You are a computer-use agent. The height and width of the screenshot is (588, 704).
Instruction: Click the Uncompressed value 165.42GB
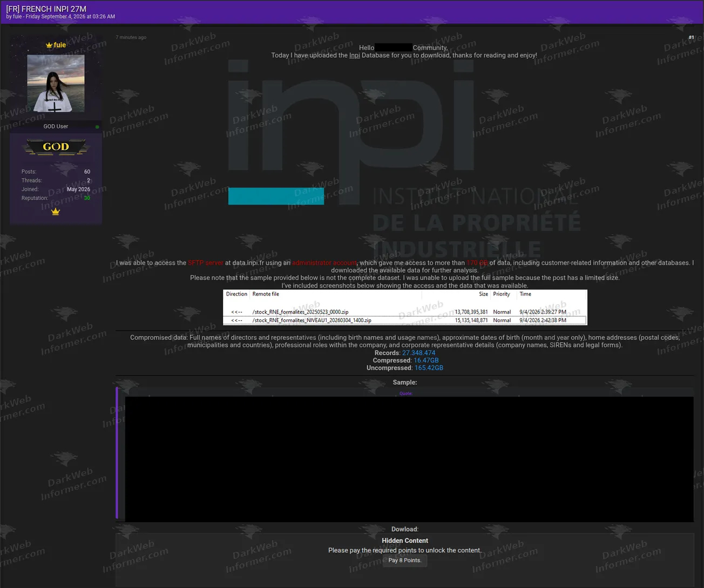click(429, 368)
